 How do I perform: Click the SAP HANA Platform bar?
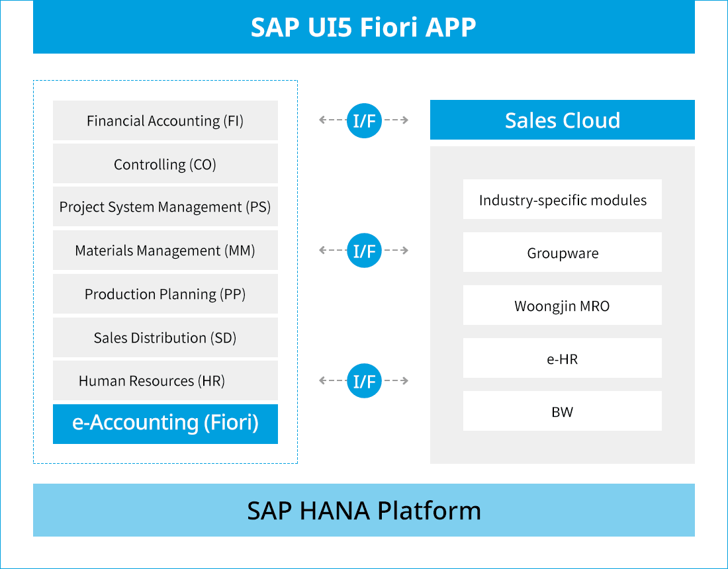tap(364, 510)
